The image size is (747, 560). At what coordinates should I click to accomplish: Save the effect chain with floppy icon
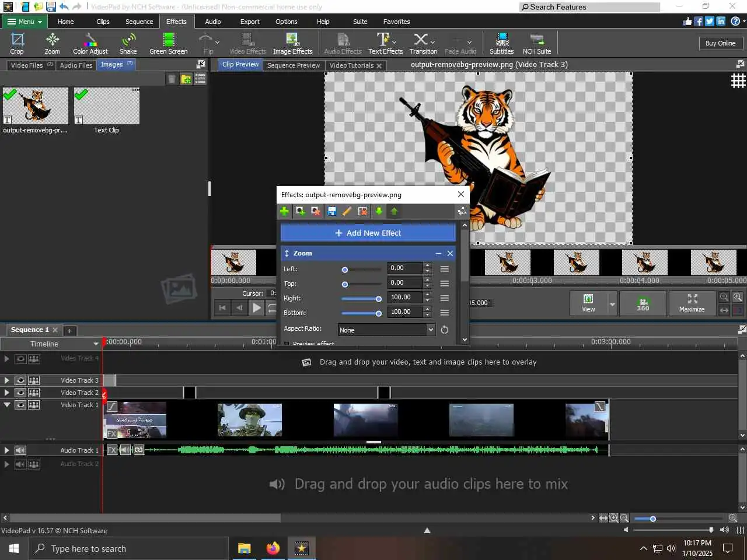pyautogui.click(x=331, y=211)
